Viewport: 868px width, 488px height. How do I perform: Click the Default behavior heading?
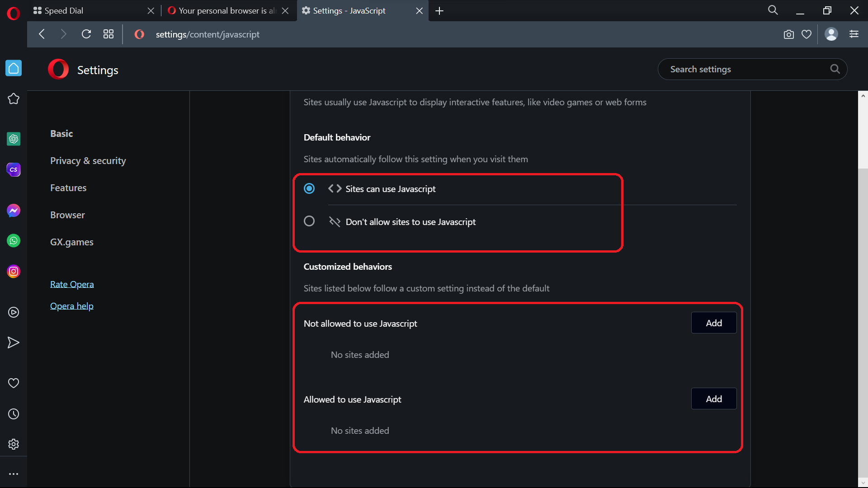[x=337, y=137]
